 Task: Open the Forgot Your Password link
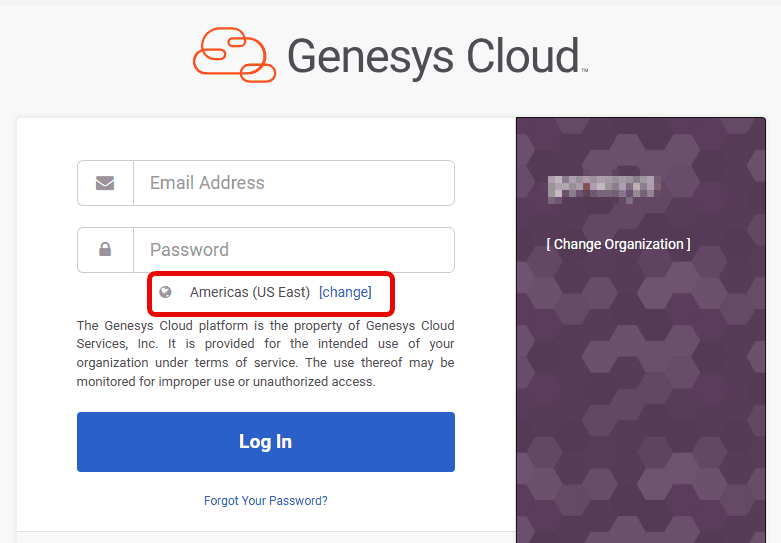tap(266, 500)
